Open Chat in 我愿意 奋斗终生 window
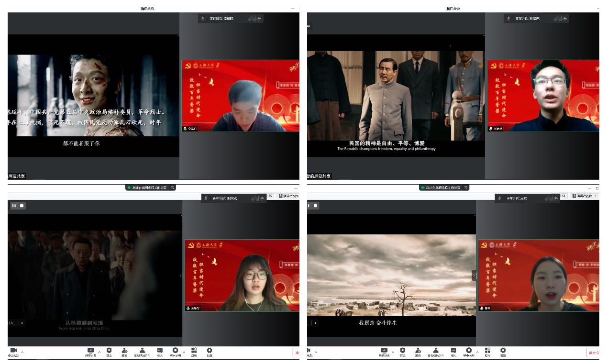Viewport: 607px width, 364px height. tap(453, 352)
